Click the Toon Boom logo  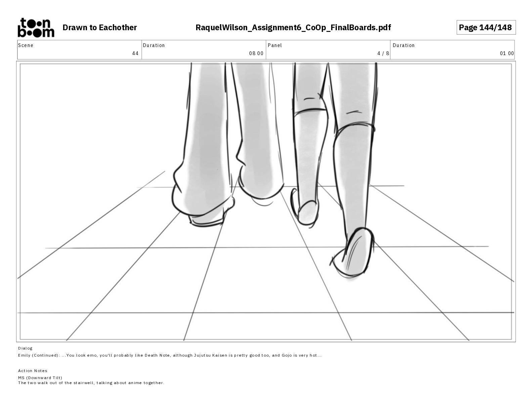coord(36,28)
